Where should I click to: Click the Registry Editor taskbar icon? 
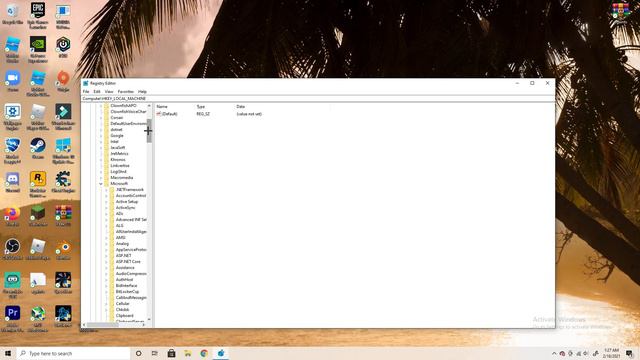(x=220, y=353)
